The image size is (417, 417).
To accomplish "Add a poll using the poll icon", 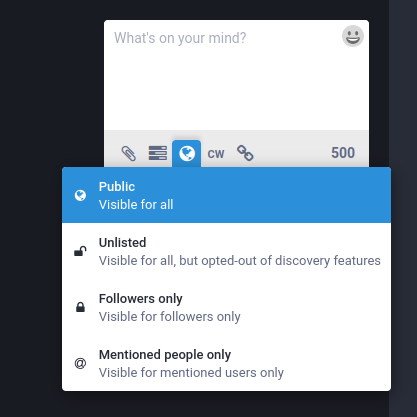I will (158, 153).
